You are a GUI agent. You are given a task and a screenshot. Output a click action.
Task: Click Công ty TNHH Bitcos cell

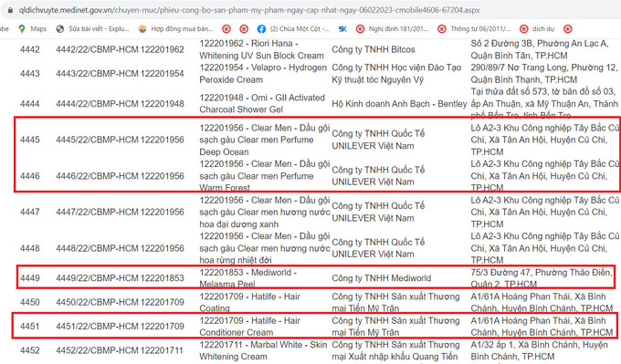374,49
